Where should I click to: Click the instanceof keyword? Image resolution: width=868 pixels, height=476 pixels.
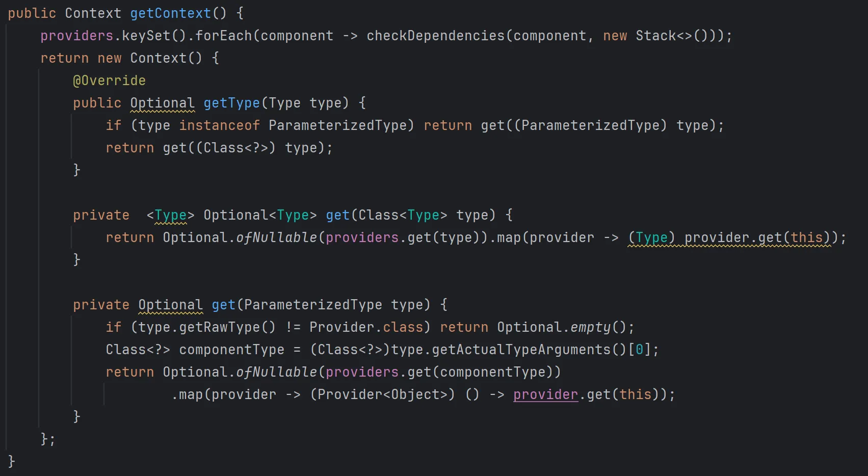219,125
